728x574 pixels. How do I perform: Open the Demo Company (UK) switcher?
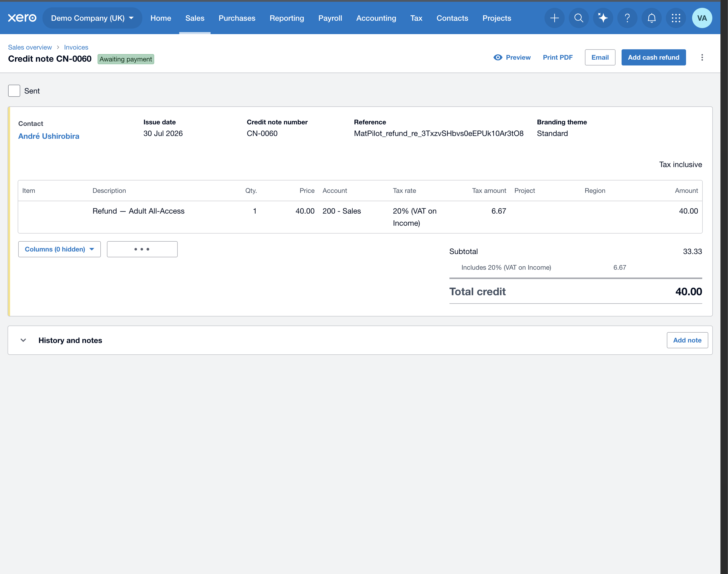(x=92, y=18)
